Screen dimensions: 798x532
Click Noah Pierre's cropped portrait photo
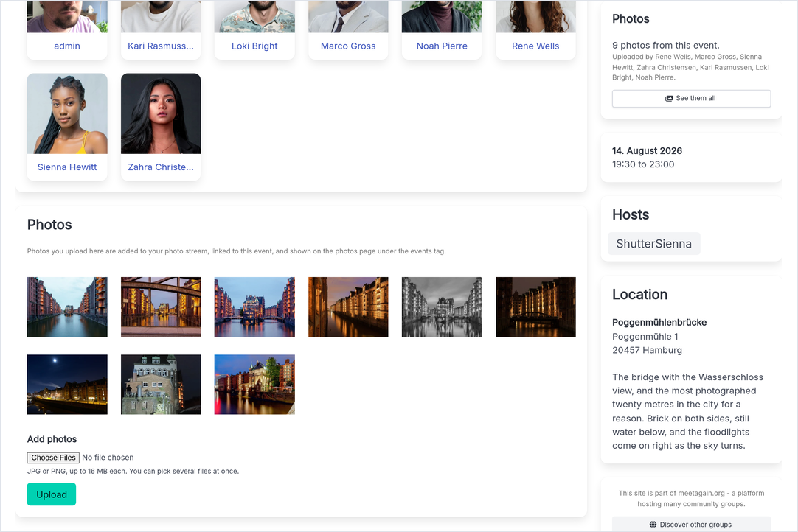[442, 16]
